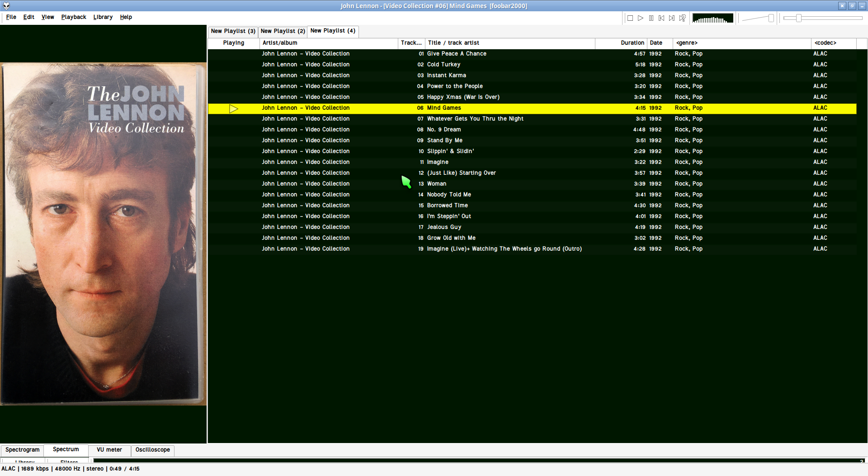The width and height of the screenshot is (868, 476).
Task: Click the Stop playback button
Action: pos(630,18)
